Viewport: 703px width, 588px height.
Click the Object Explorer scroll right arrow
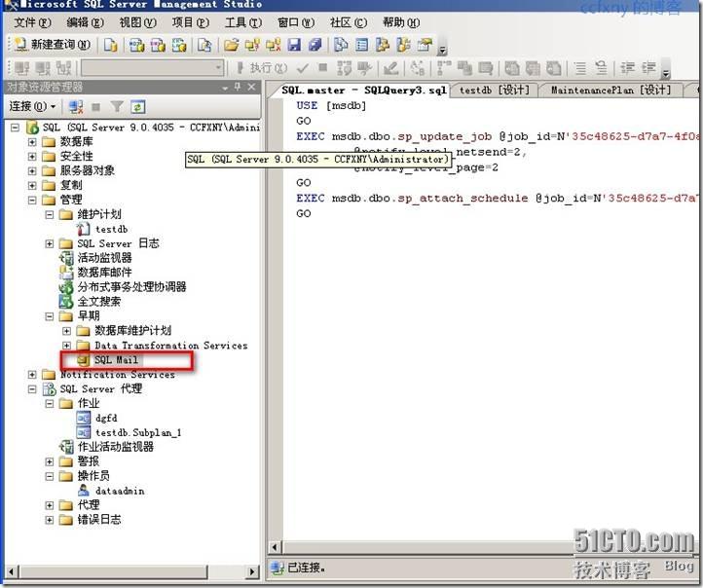(252, 571)
